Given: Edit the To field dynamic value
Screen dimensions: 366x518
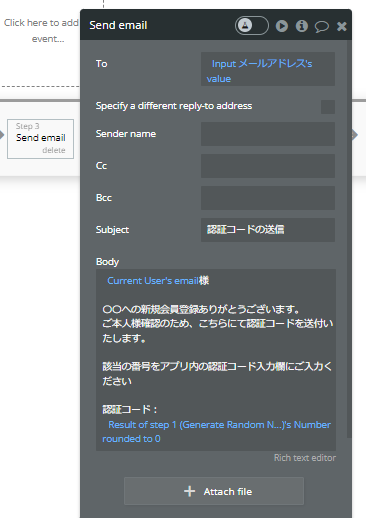Looking at the screenshot, I should pos(268,69).
